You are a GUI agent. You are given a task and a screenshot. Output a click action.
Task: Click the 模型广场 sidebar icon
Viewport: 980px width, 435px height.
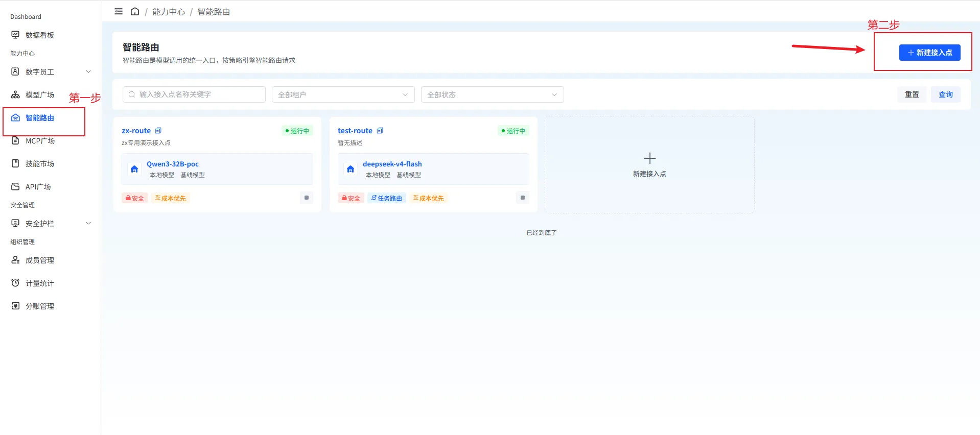pos(15,94)
